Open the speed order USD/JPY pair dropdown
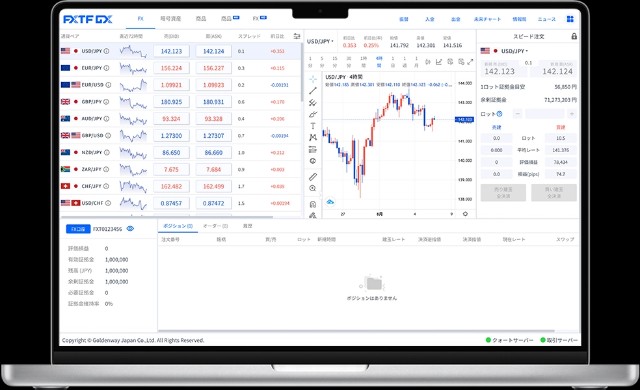The width and height of the screenshot is (640, 390). pos(514,51)
